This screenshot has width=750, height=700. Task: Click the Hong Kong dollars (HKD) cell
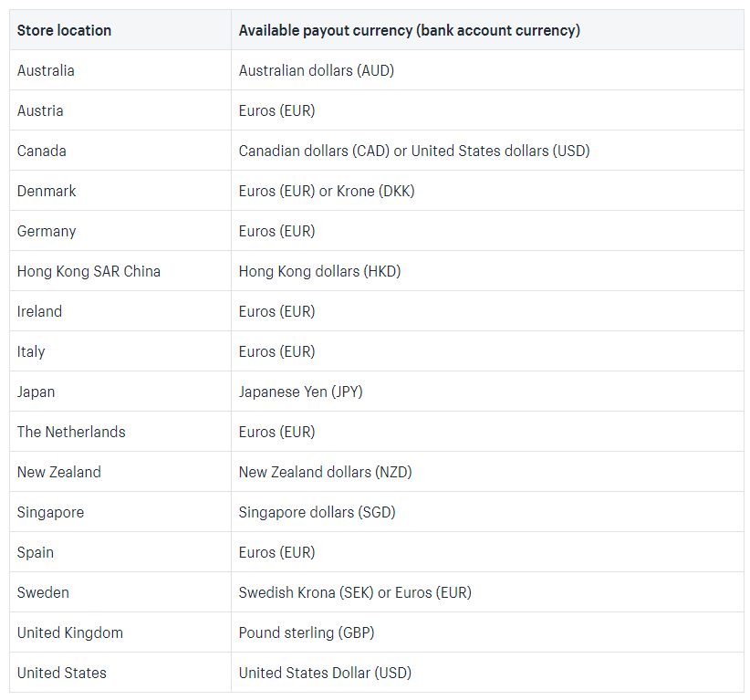point(319,271)
